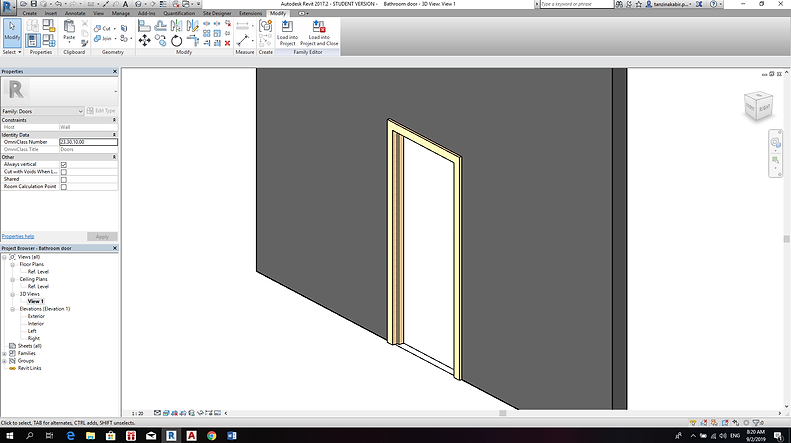
Task: Open the Manage ribbon tab
Action: [x=121, y=13]
